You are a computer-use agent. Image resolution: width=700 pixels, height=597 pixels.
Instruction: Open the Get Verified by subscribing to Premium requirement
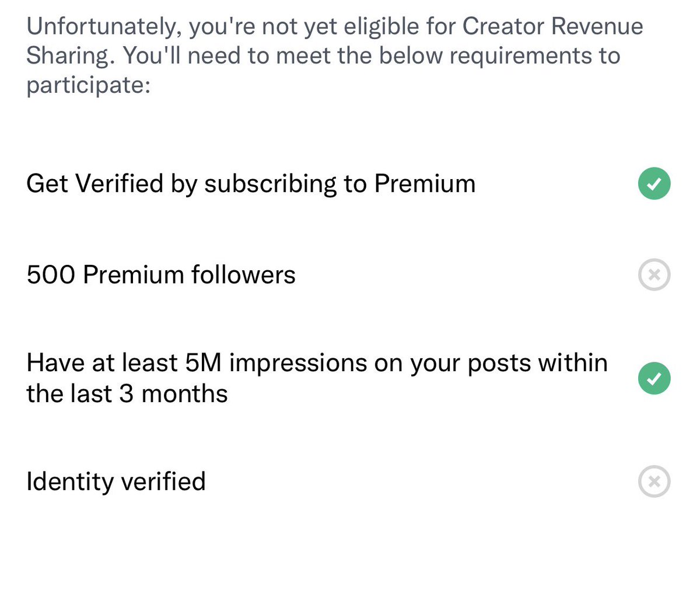tap(251, 184)
